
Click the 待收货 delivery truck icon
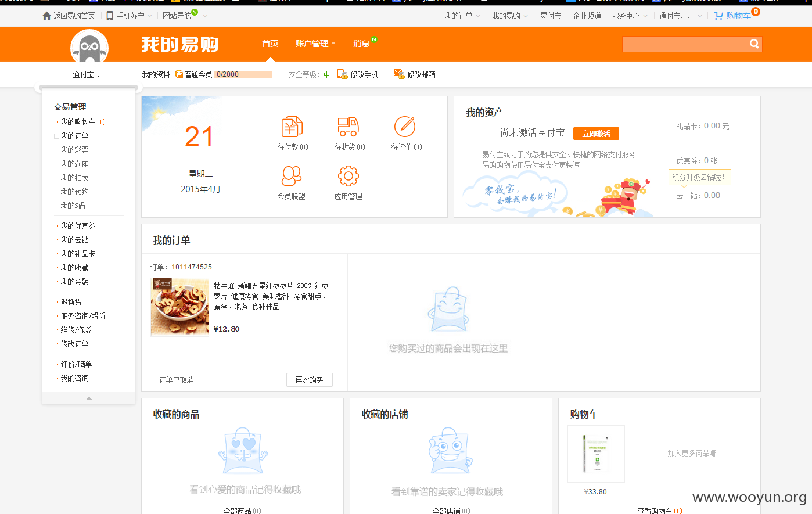click(348, 127)
